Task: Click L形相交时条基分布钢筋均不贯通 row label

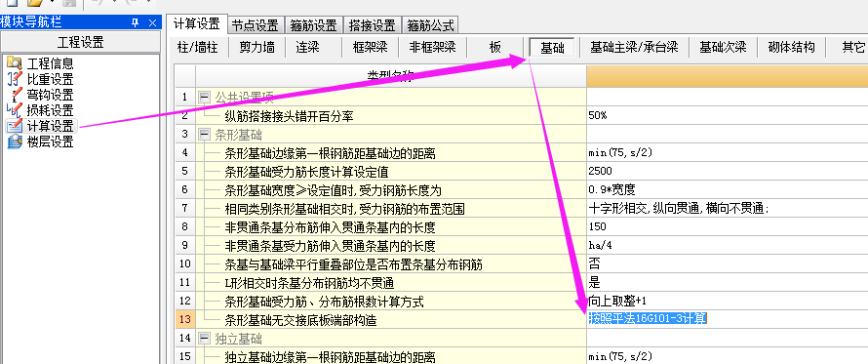Action: 309,283
